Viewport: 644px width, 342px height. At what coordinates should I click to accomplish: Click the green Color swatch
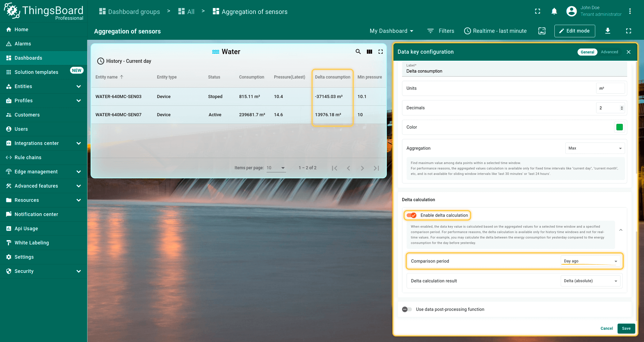click(619, 127)
